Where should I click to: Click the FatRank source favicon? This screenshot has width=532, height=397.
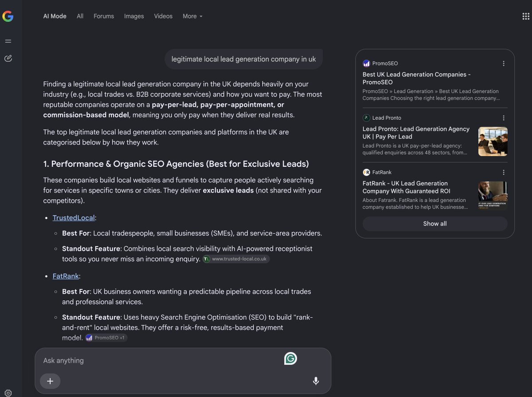(x=366, y=173)
